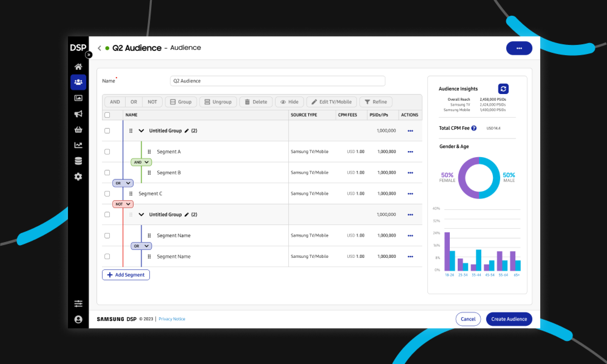Refresh Audience Insights with the sync icon
The width and height of the screenshot is (607, 364).
pyautogui.click(x=503, y=89)
